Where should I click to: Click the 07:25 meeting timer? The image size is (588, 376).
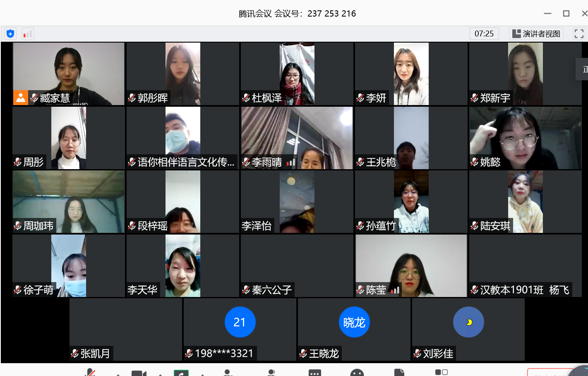pos(484,34)
